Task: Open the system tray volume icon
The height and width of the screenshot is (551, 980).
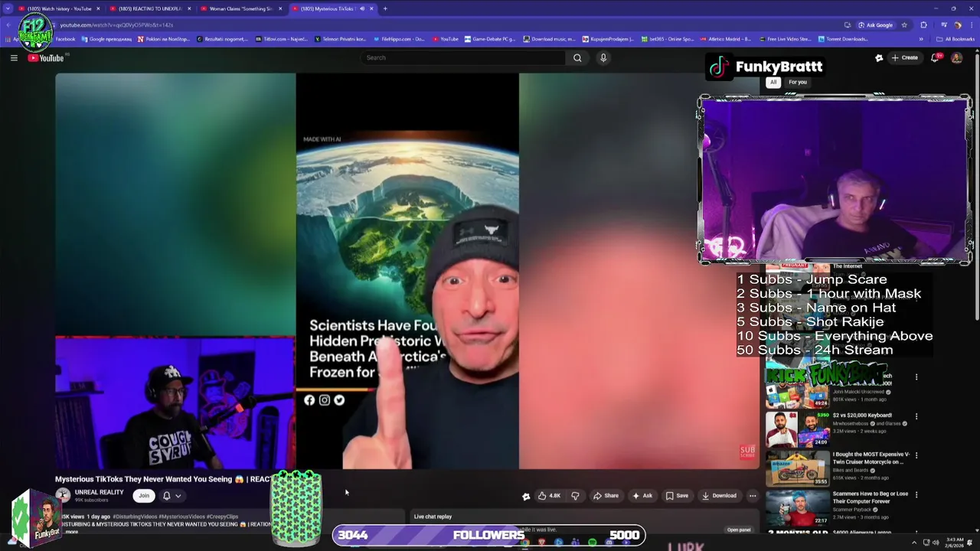Action: (x=936, y=543)
